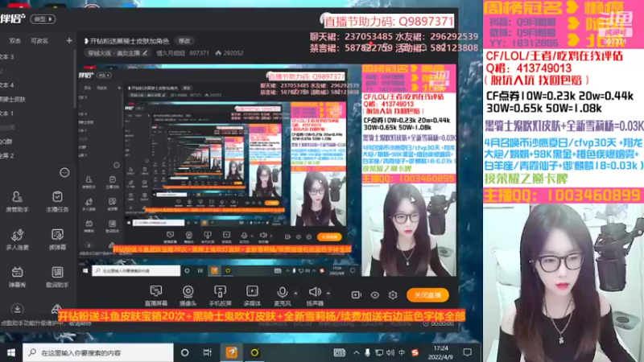Open Cortana circle on taskbar
The width and height of the screenshot is (644, 362).
[185, 352]
